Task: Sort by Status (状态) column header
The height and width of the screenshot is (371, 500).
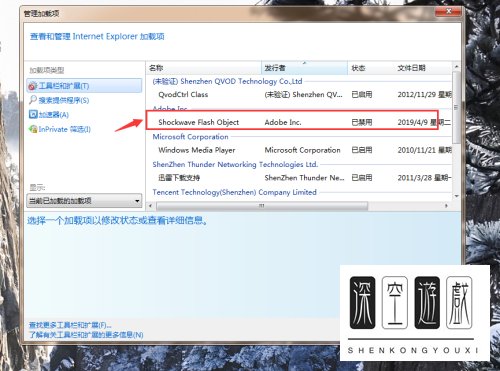Action: (x=371, y=68)
